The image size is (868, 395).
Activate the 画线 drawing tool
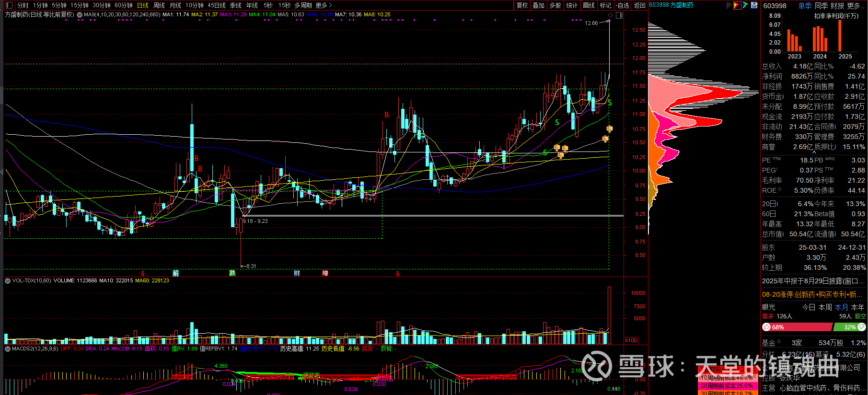pyautogui.click(x=589, y=5)
